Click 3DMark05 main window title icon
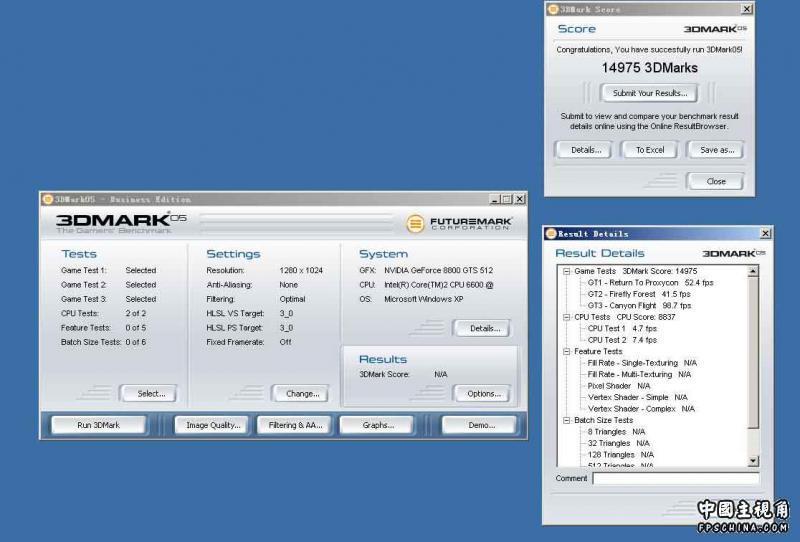 [48, 199]
